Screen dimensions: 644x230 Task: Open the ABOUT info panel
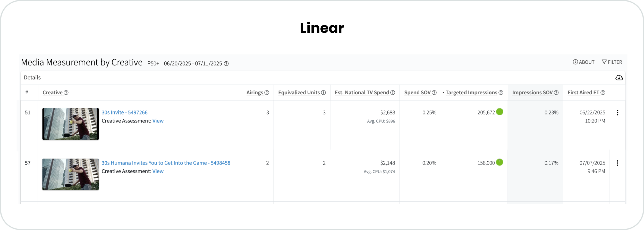(x=583, y=62)
